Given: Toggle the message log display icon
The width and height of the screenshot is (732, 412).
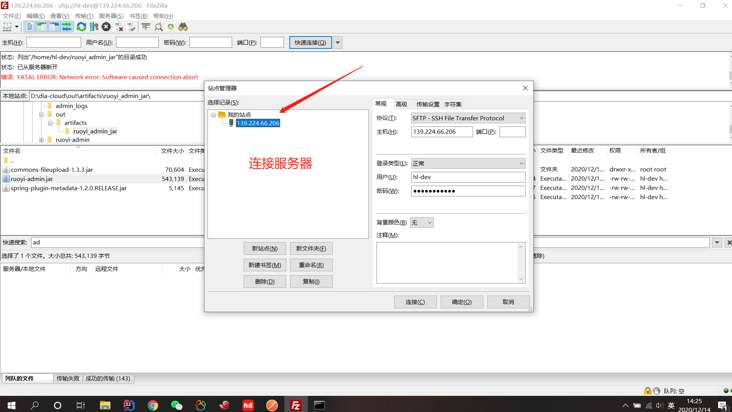Looking at the screenshot, I should pyautogui.click(x=30, y=27).
